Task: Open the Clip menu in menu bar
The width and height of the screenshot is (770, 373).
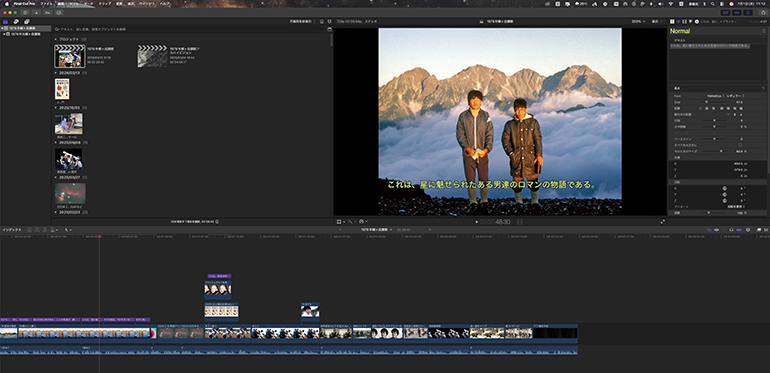Action: click(x=105, y=3)
